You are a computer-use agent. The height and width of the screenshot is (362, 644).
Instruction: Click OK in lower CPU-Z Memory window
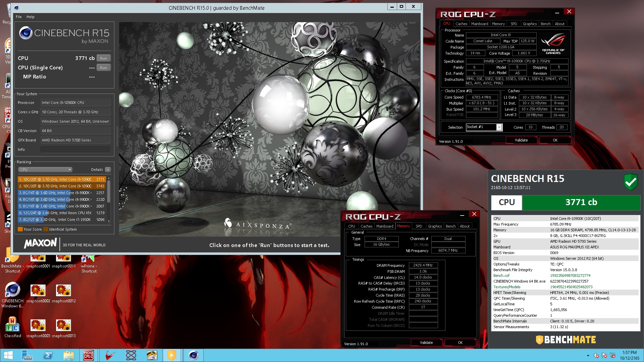coord(460,343)
